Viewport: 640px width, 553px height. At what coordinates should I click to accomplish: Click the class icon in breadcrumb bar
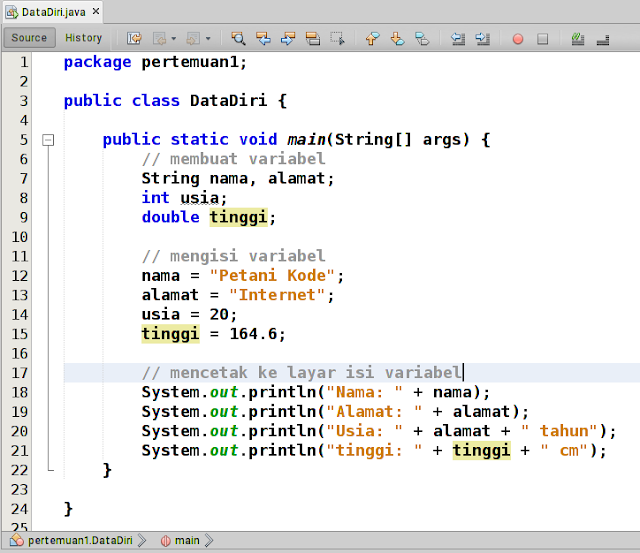click(x=17, y=540)
